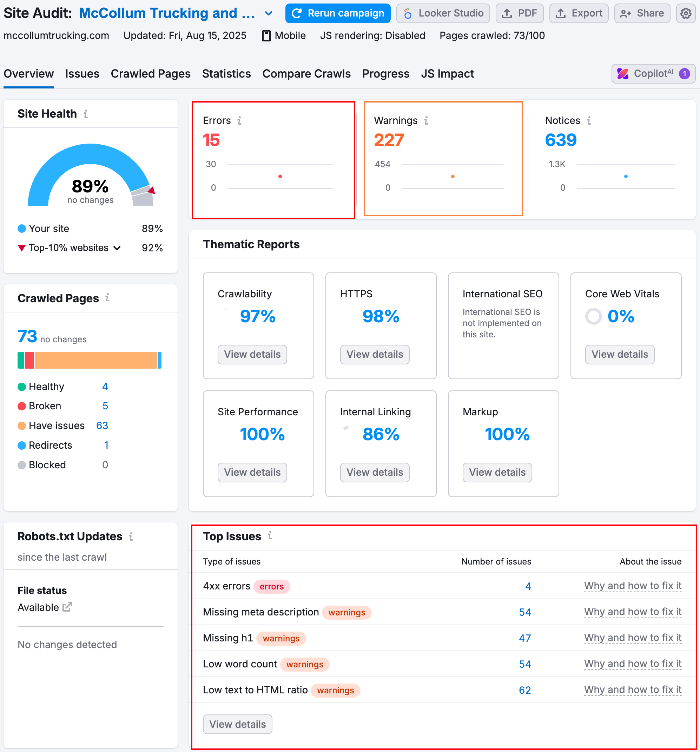Screen dimensions: 700x752
Task: Click the Missing h1 count 47
Action: tap(525, 639)
